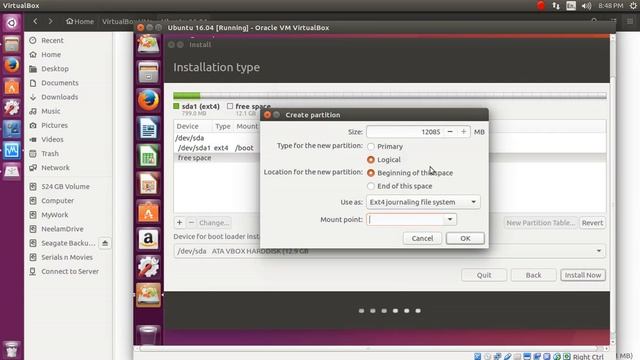This screenshot has width=640, height=360.
Task: Navigate back in the file manager
Action: [35, 21]
